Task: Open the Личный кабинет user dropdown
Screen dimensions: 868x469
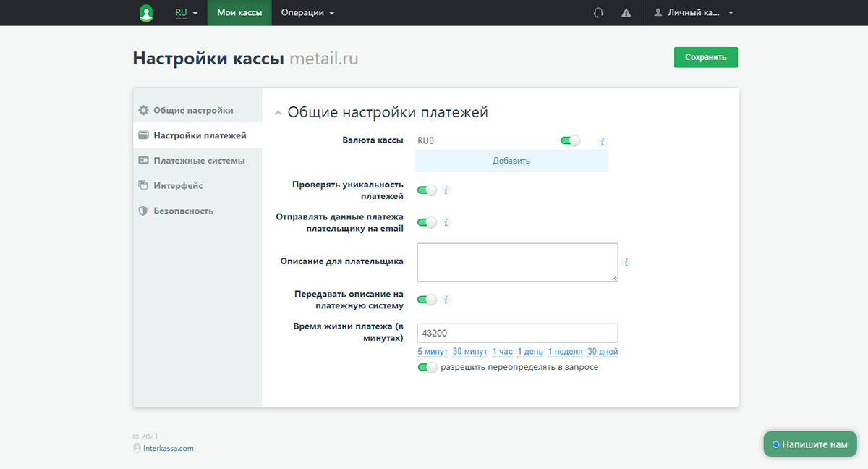Action: coord(693,13)
